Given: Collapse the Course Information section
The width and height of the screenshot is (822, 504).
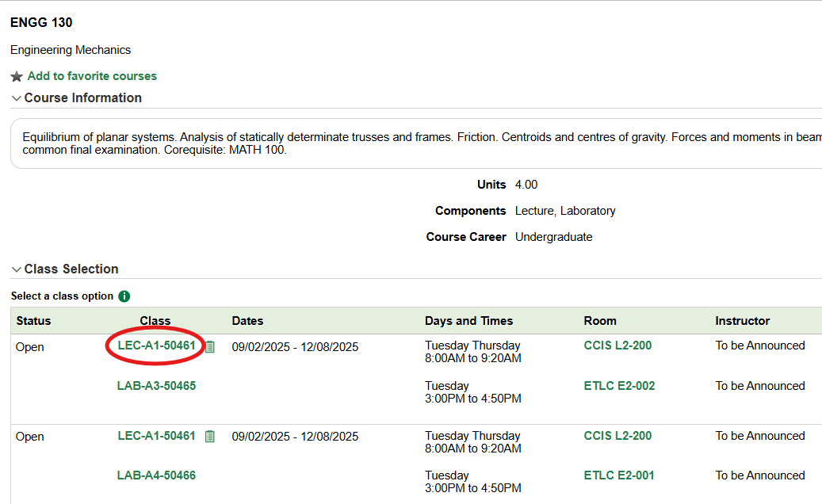Looking at the screenshot, I should point(15,97).
